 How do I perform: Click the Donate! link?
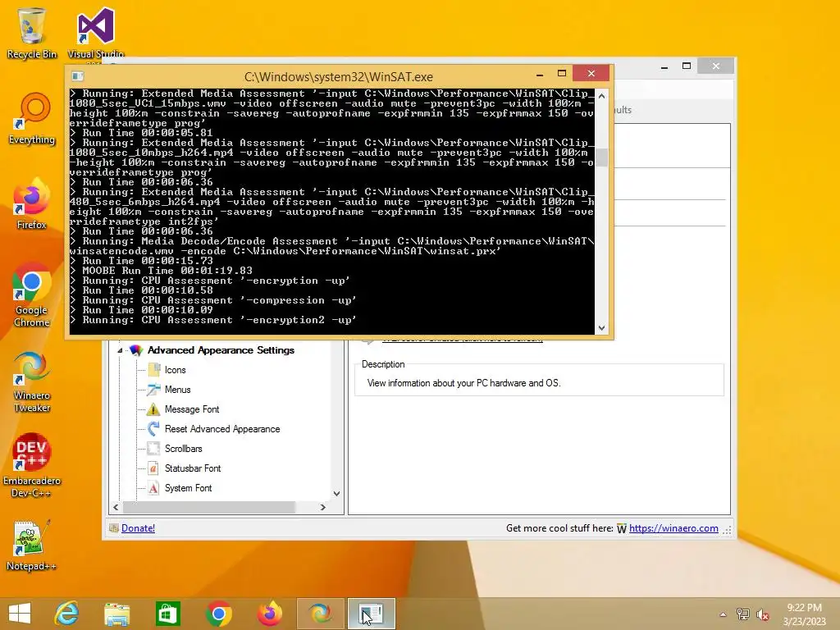(138, 528)
